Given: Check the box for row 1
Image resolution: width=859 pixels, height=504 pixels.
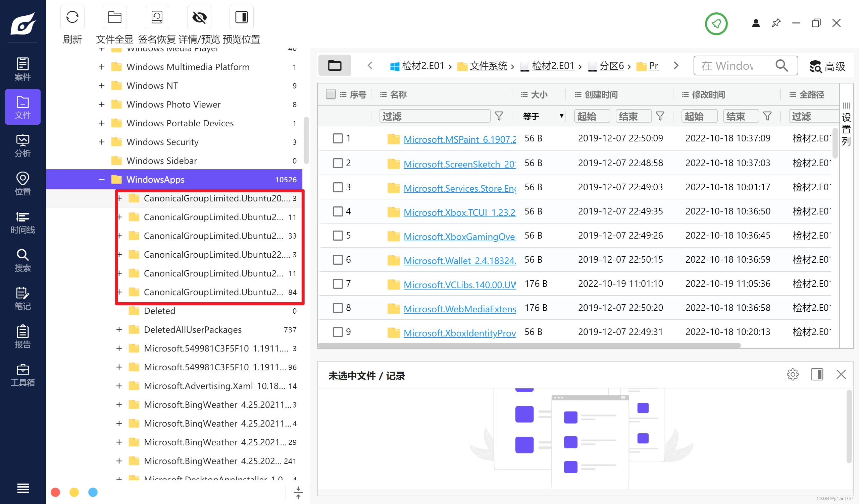Looking at the screenshot, I should coord(338,138).
